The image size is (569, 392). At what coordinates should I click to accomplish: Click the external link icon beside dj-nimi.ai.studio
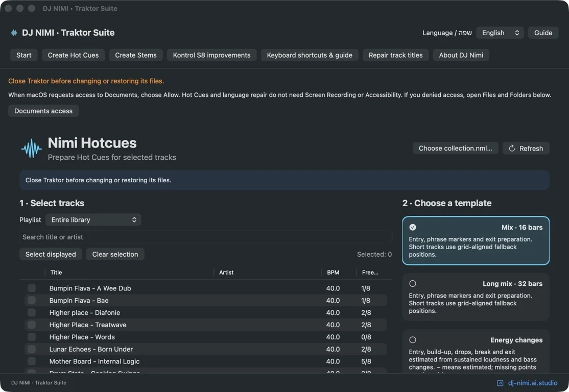[500, 383]
